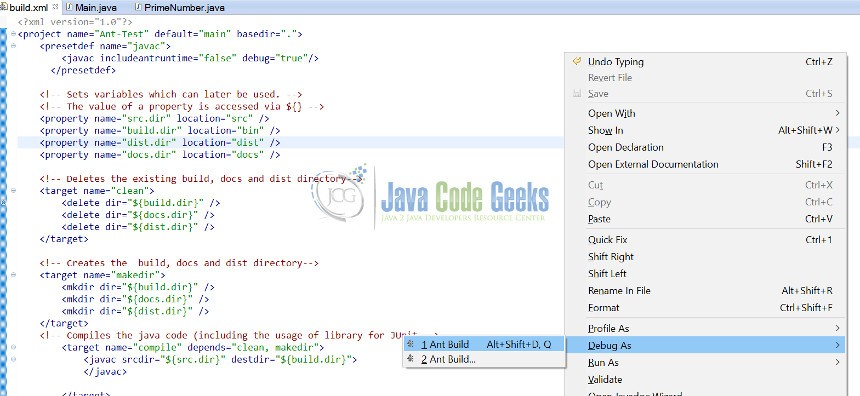Switch to the Main.java tab

point(95,8)
